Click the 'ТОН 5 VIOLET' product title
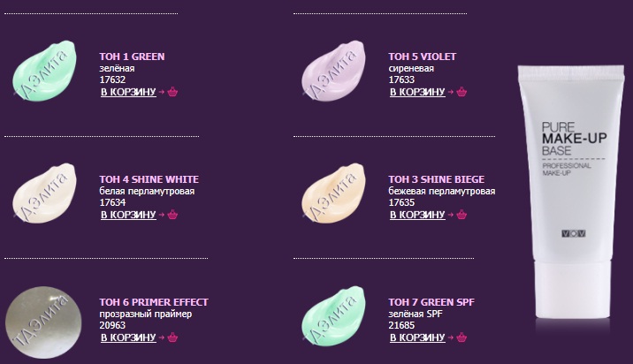Screen dimensions: 633x364 pyautogui.click(x=422, y=57)
